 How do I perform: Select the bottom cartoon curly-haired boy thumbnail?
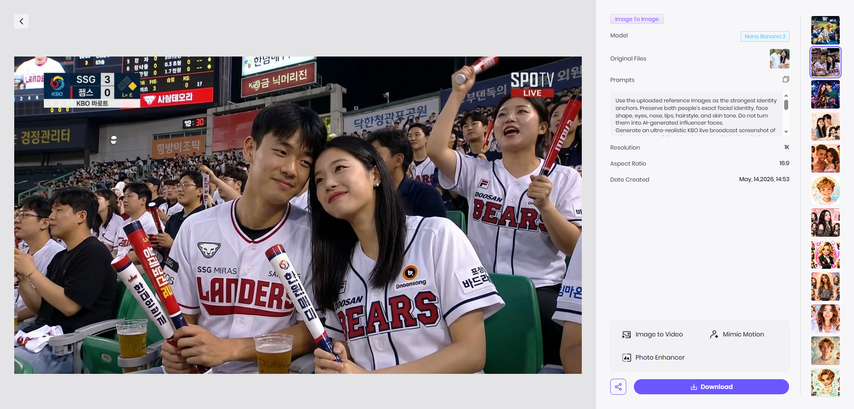click(825, 382)
